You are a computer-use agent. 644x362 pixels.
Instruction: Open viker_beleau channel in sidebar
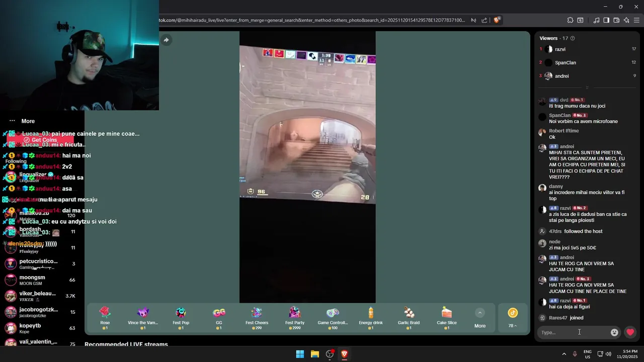click(39, 296)
